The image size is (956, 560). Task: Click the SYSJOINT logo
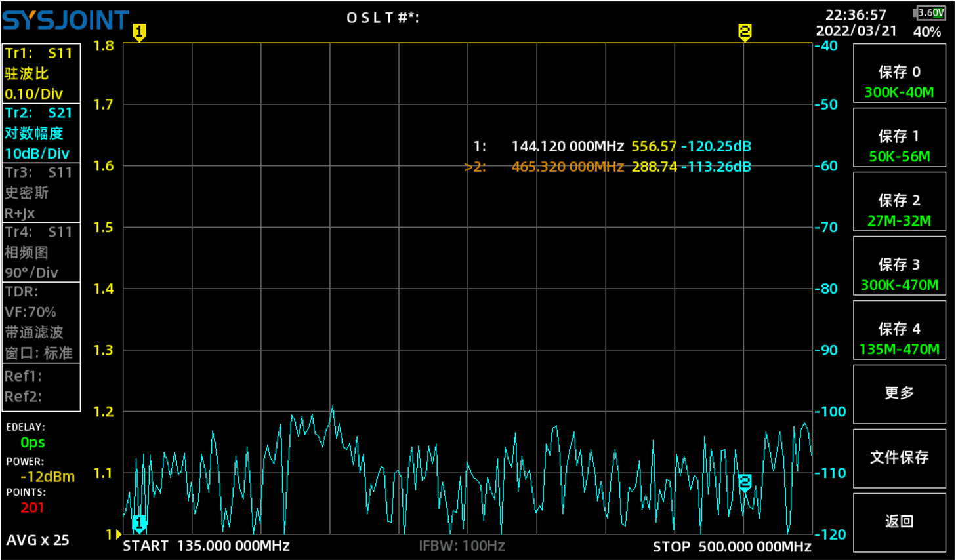(66, 20)
